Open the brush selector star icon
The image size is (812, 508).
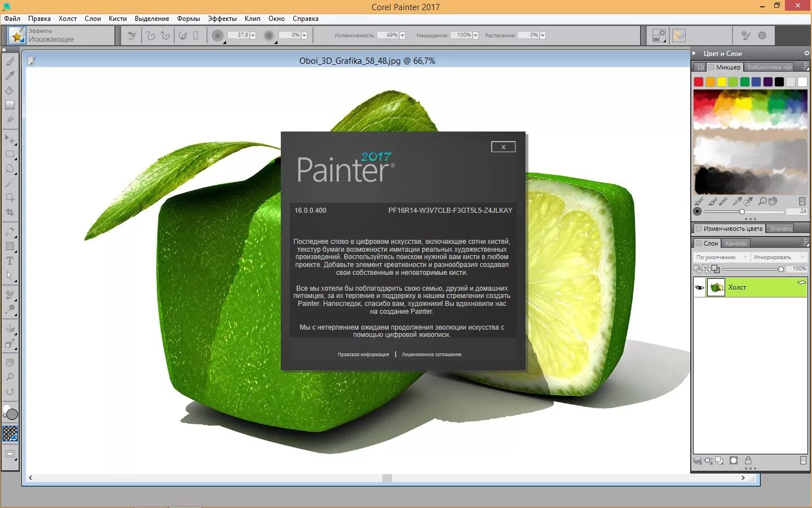pyautogui.click(x=17, y=36)
